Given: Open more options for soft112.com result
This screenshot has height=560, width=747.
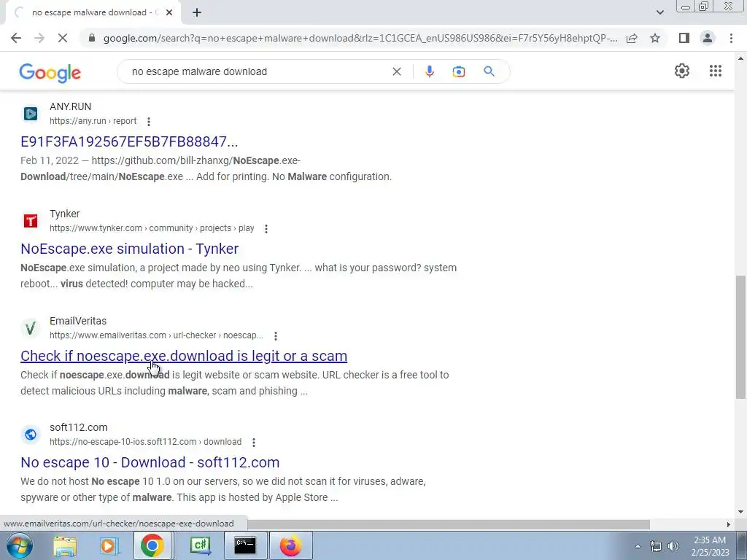Looking at the screenshot, I should click(254, 443).
